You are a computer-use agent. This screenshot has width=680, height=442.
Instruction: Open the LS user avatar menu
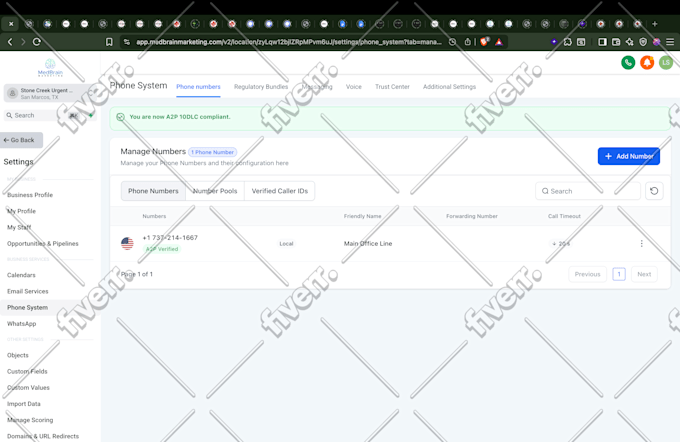pos(666,62)
